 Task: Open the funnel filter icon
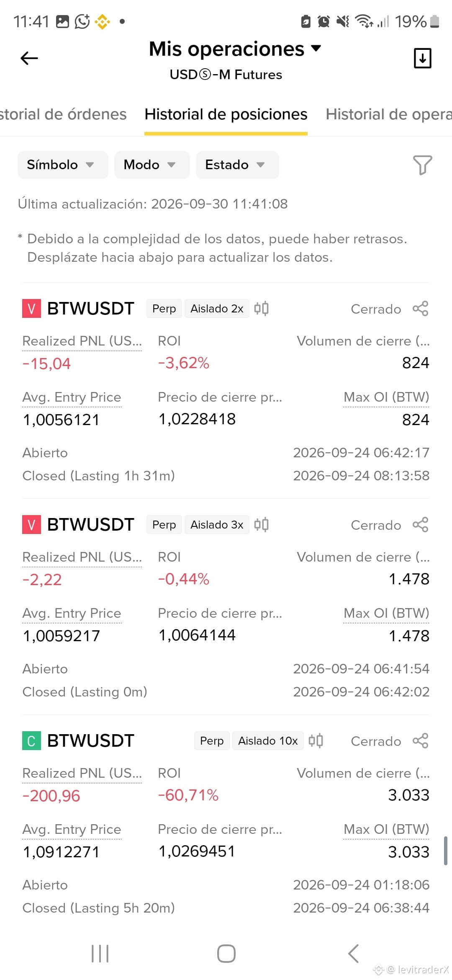[x=422, y=165]
